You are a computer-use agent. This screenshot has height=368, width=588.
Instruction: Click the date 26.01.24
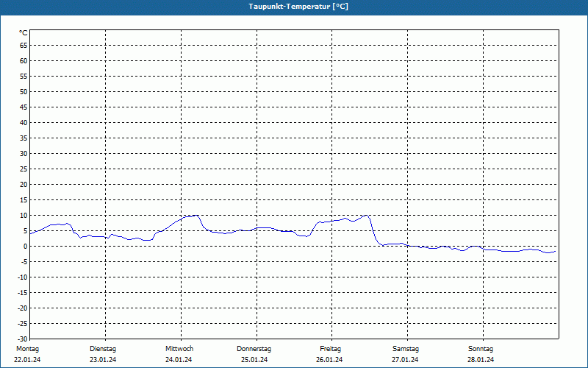(x=329, y=360)
